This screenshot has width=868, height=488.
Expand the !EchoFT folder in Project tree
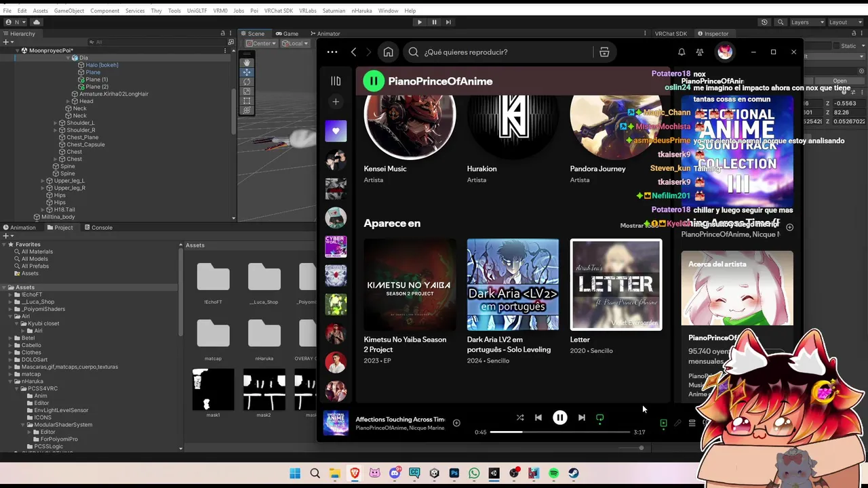point(10,295)
